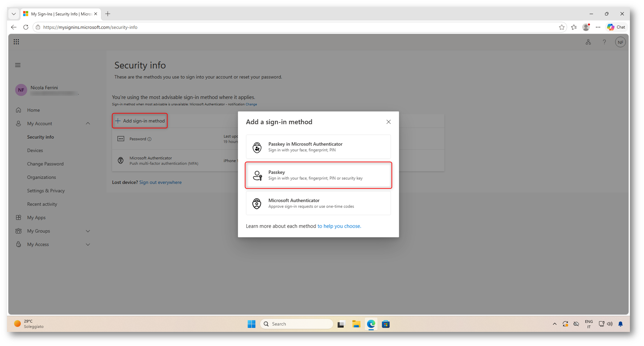The image size is (644, 346).
Task: Click the Change sign-in method link
Action: (251, 104)
